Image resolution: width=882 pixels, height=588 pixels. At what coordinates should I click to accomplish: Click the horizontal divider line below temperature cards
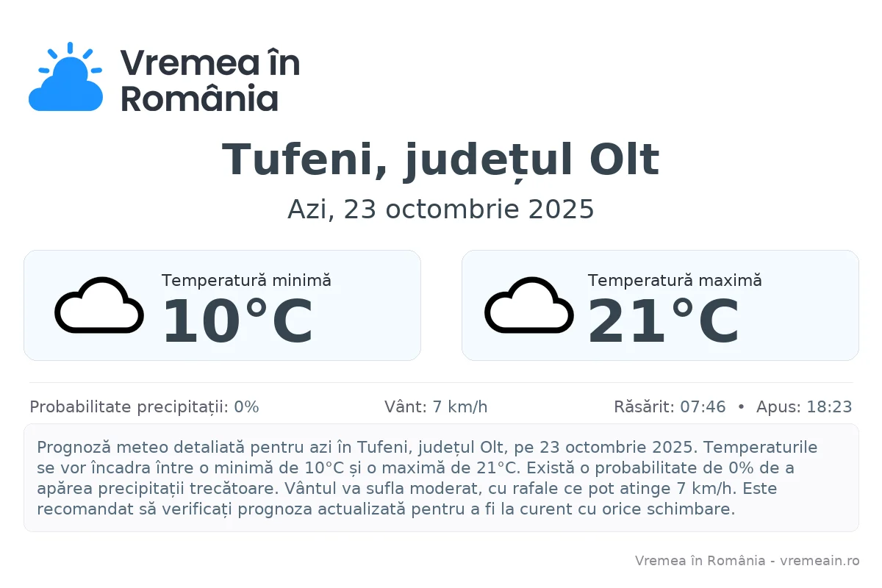441,383
